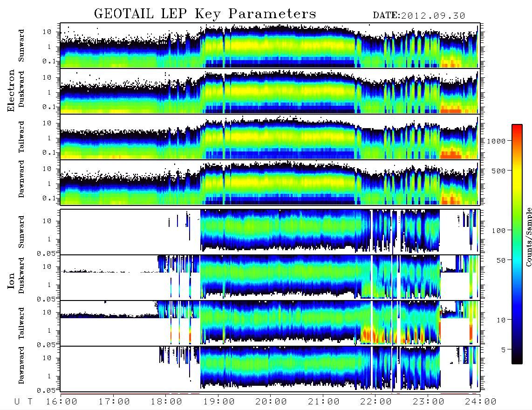Screen dimensions: 532x410
Task: Click the "0.05" tick of Ion Sunward panel
Action: (46, 253)
